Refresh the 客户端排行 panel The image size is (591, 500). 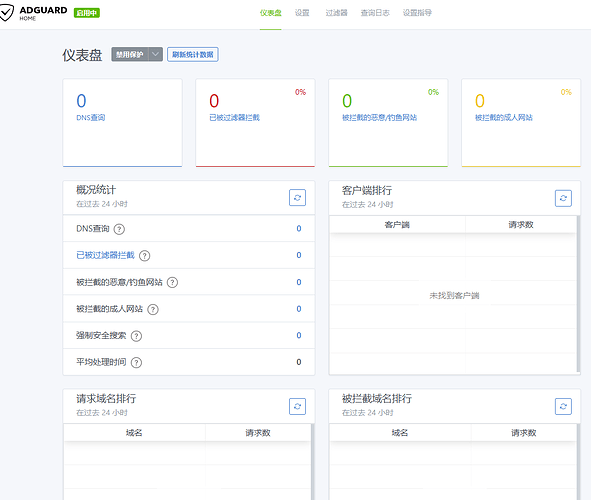563,198
